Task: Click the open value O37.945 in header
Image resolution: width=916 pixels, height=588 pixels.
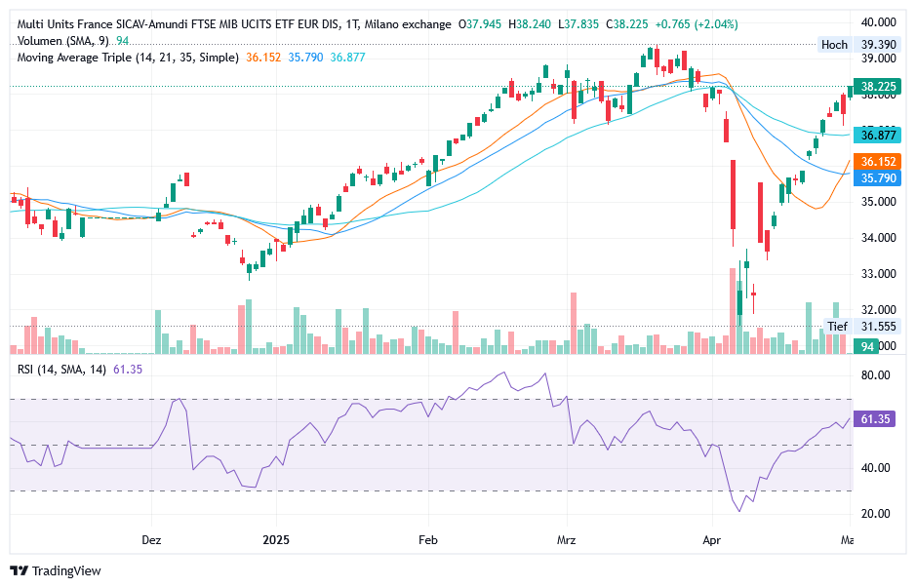Action: tap(480, 24)
